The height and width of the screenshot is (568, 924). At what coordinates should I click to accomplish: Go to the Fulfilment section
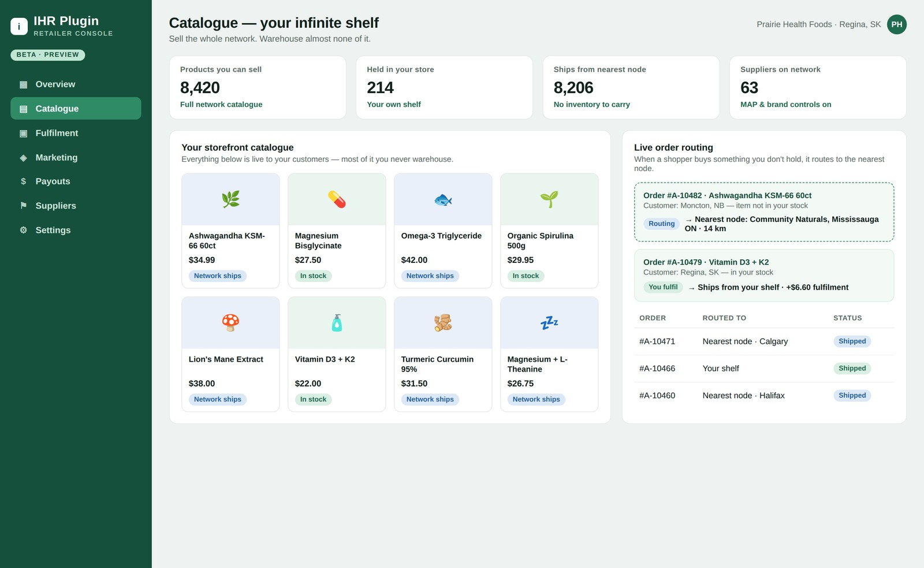click(76, 133)
